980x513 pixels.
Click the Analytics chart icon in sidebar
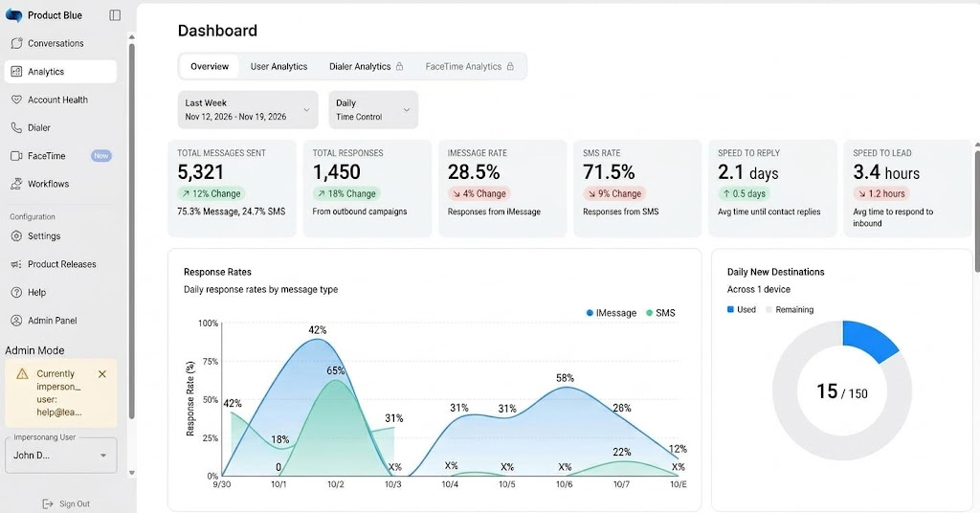17,71
